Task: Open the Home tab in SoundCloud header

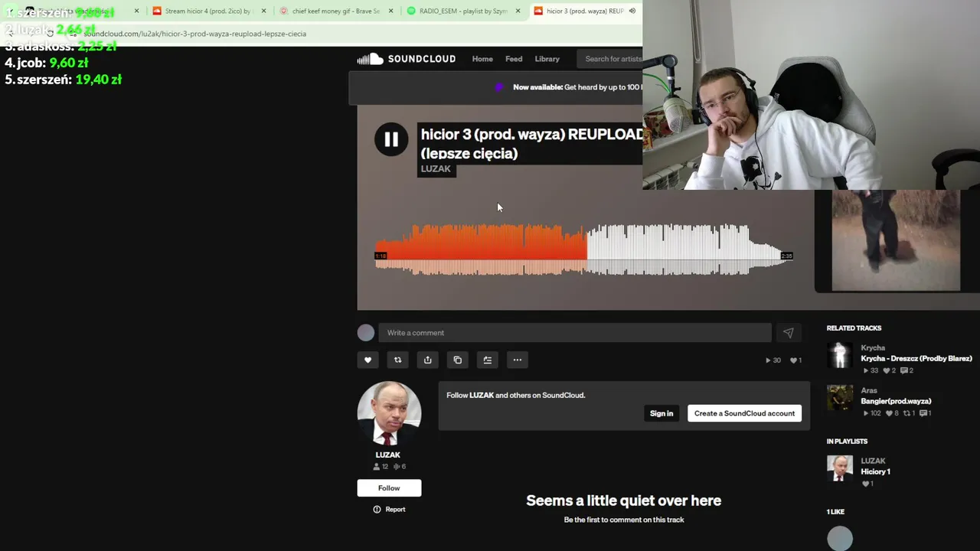Action: [482, 59]
